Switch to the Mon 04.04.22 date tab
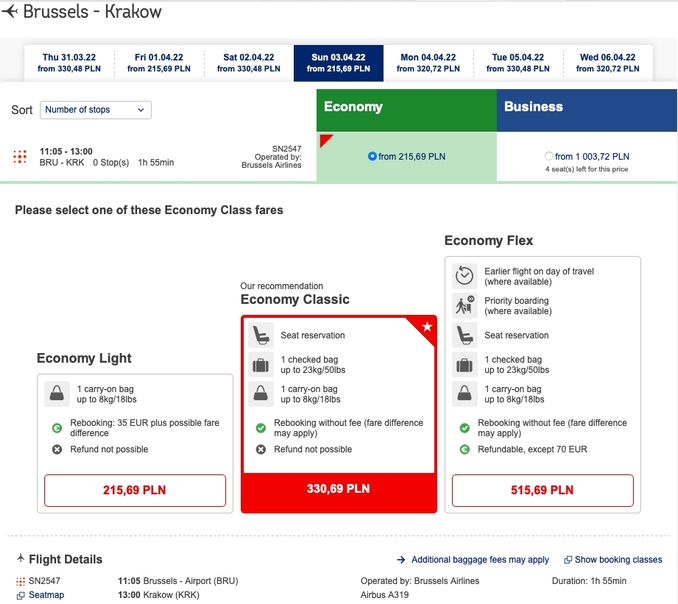 click(x=428, y=63)
